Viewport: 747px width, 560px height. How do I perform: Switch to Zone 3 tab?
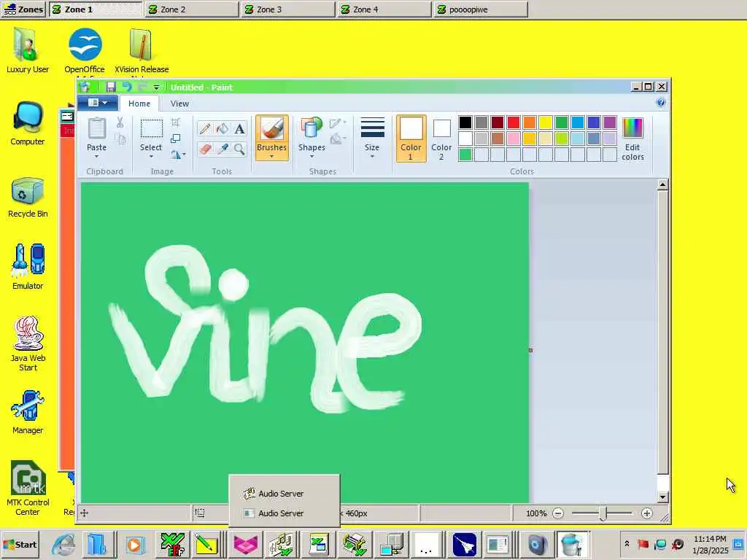pyautogui.click(x=287, y=9)
